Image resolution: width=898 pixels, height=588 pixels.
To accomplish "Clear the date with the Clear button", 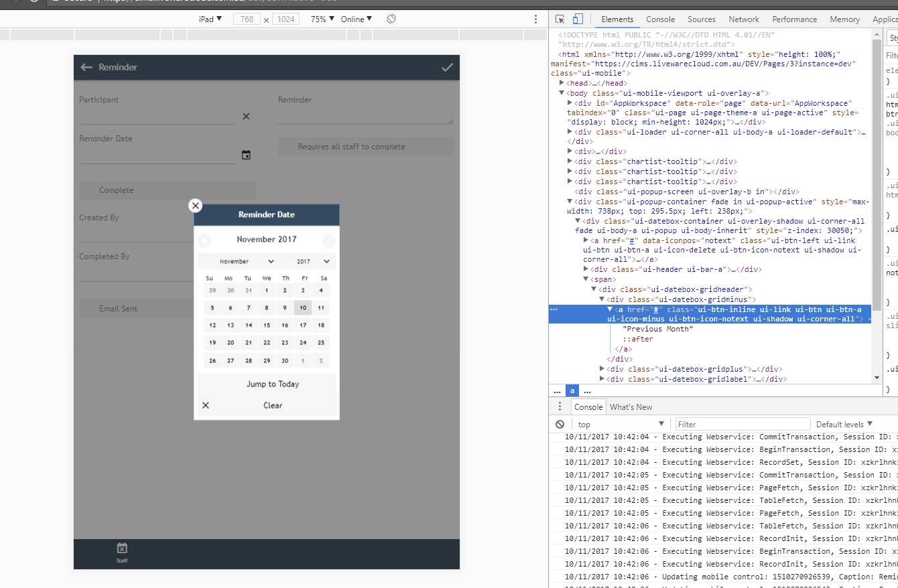I will click(272, 405).
